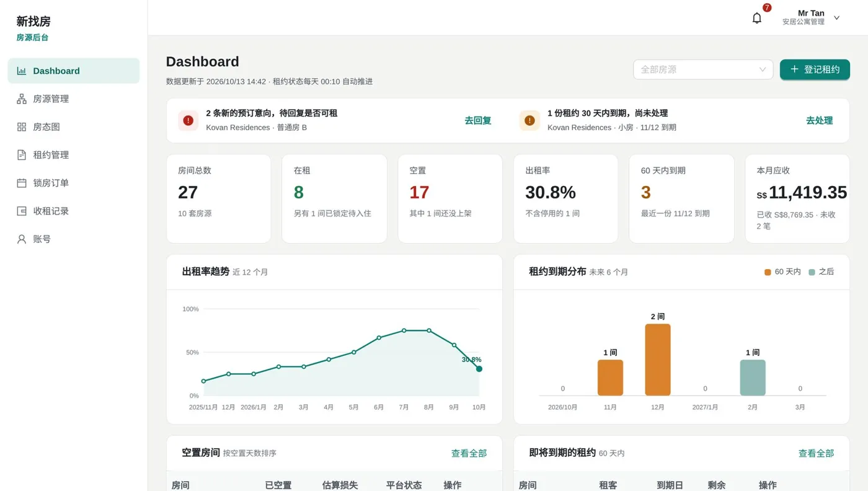Image resolution: width=868 pixels, height=491 pixels.
Task: Click the 租约管理 document icon
Action: pyautogui.click(x=22, y=155)
